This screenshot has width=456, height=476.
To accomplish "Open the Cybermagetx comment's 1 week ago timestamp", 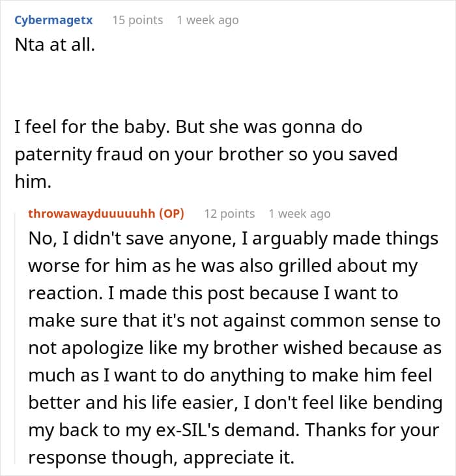I will click(x=208, y=20).
